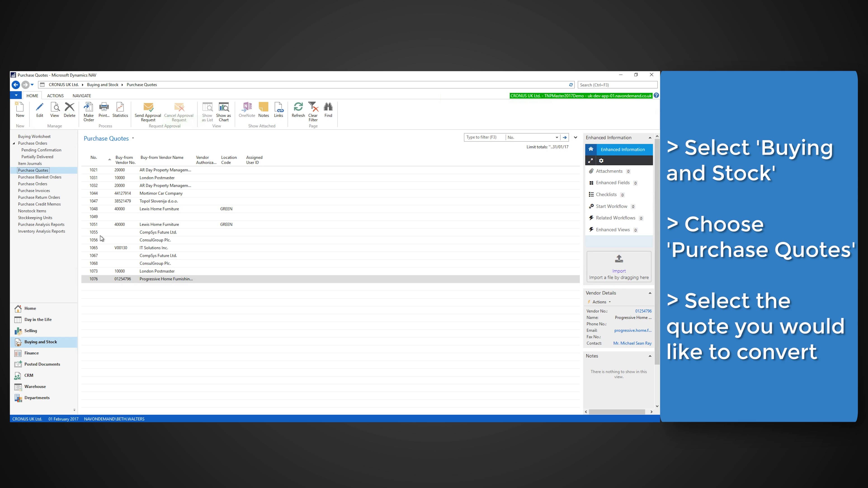868x488 pixels.
Task: Clear the current filter
Action: coord(313,111)
